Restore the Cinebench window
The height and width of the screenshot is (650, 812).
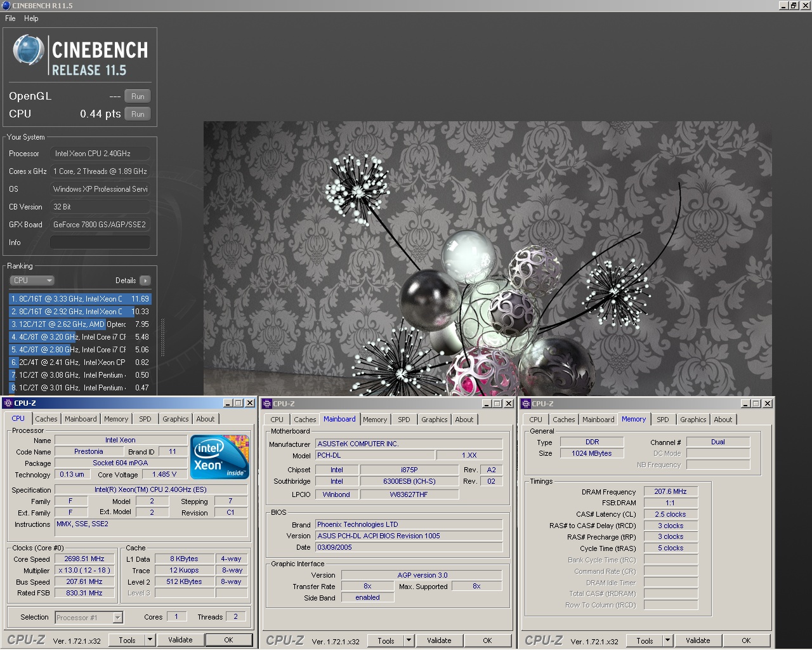point(794,5)
